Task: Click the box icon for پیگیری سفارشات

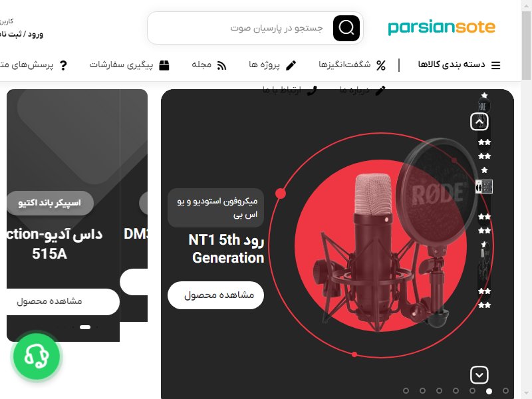Action: 164,65
